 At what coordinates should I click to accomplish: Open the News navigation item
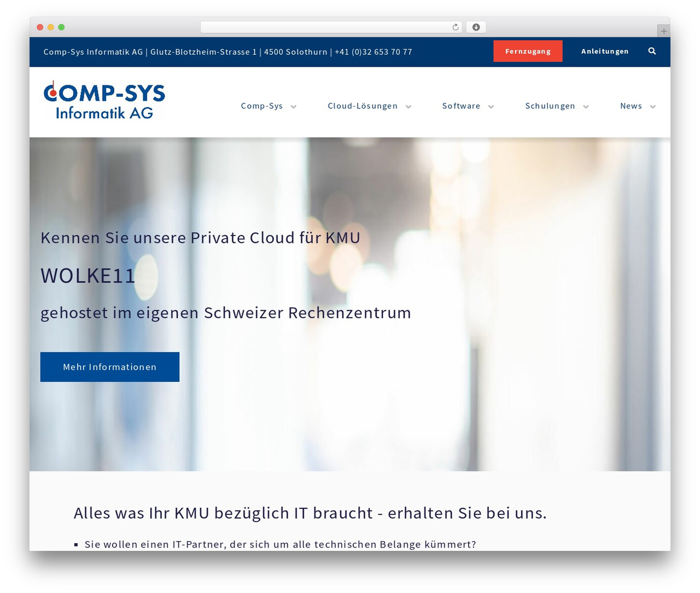coord(631,106)
